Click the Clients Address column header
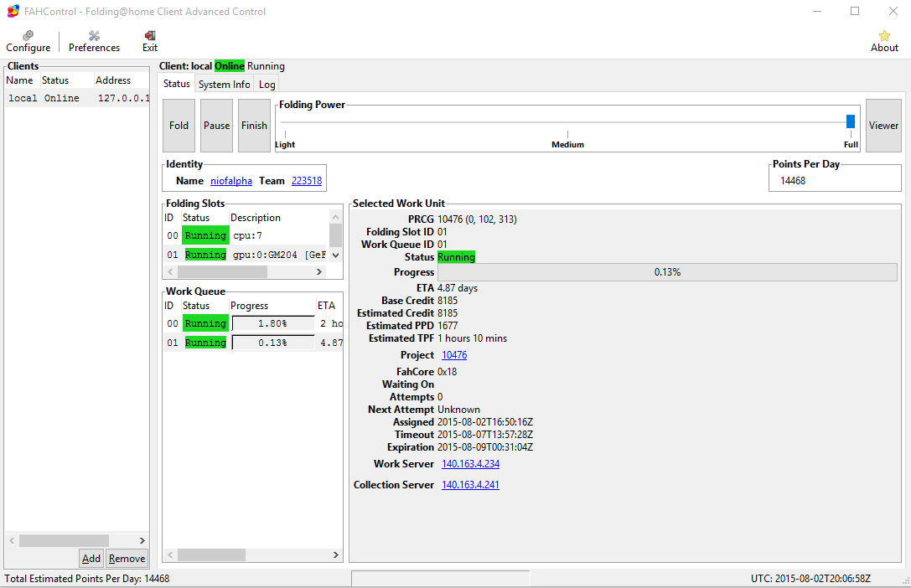 pos(122,80)
